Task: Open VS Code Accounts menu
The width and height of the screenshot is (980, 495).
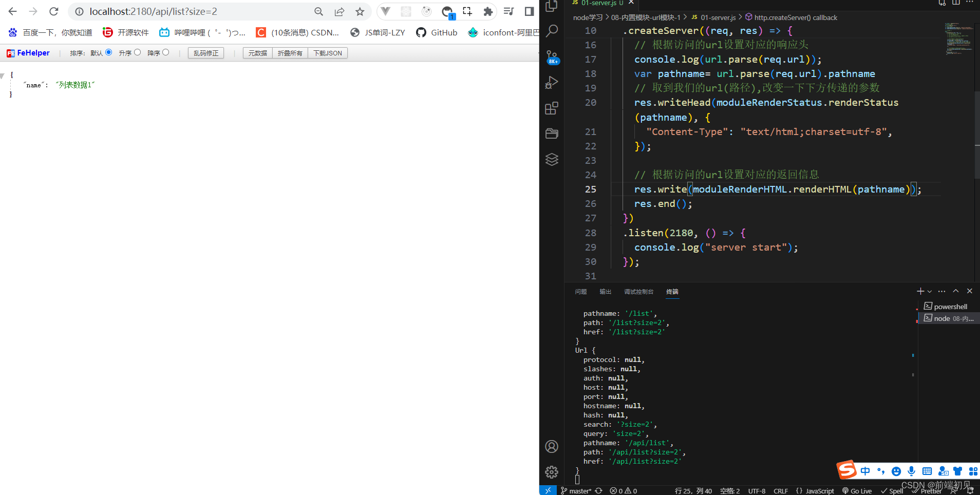Action: coord(552,447)
